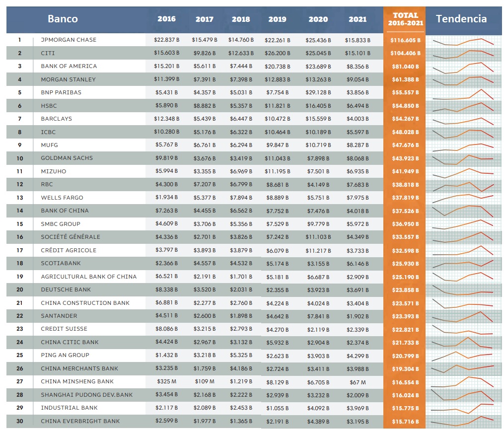Image resolution: width=504 pixels, height=433 pixels.
Task: Select the Tendencia column header
Action: click(461, 19)
